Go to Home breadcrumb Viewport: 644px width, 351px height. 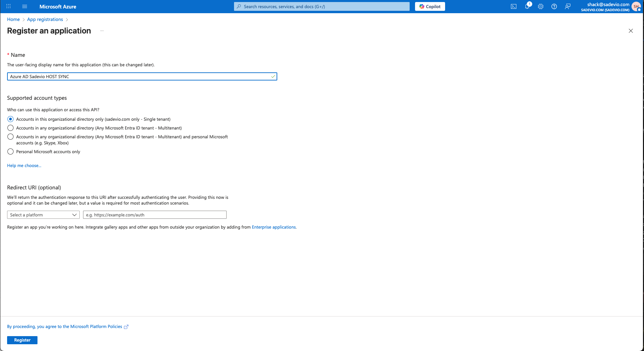click(x=14, y=19)
